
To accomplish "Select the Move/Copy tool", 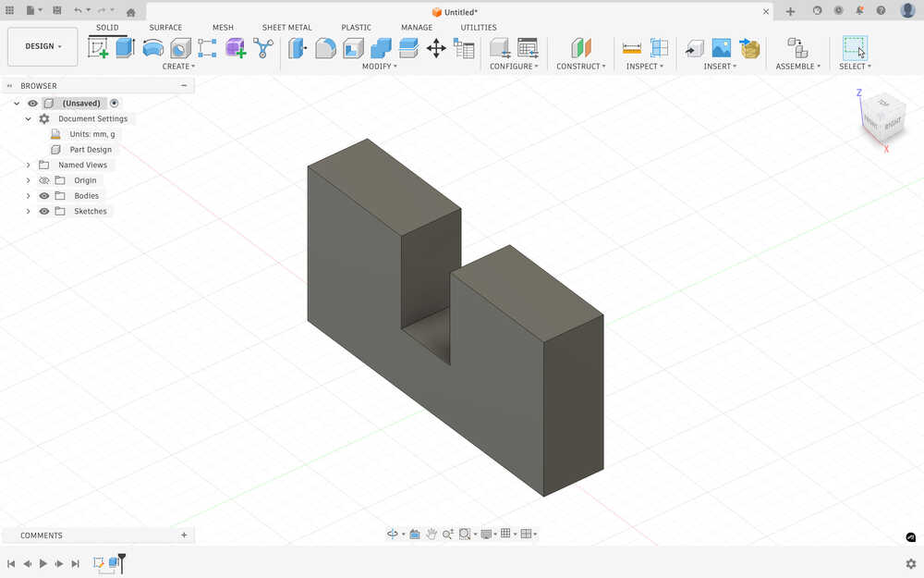I will [x=436, y=48].
